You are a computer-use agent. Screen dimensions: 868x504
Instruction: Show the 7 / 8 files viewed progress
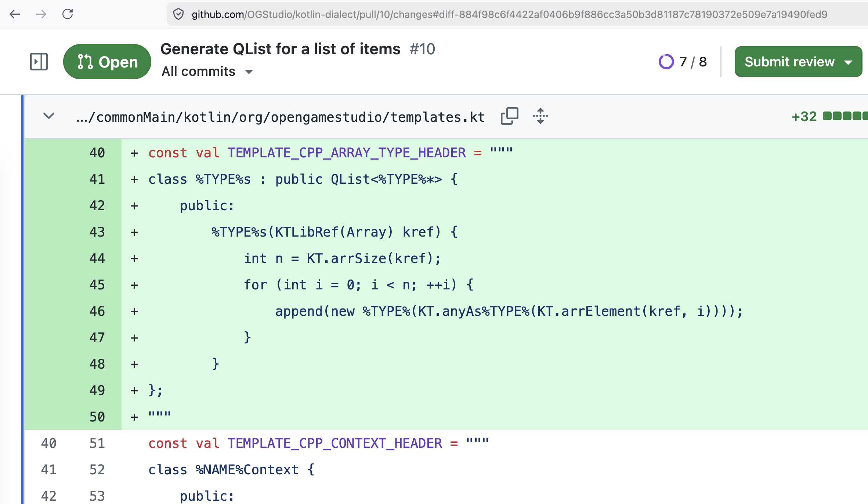tap(683, 62)
